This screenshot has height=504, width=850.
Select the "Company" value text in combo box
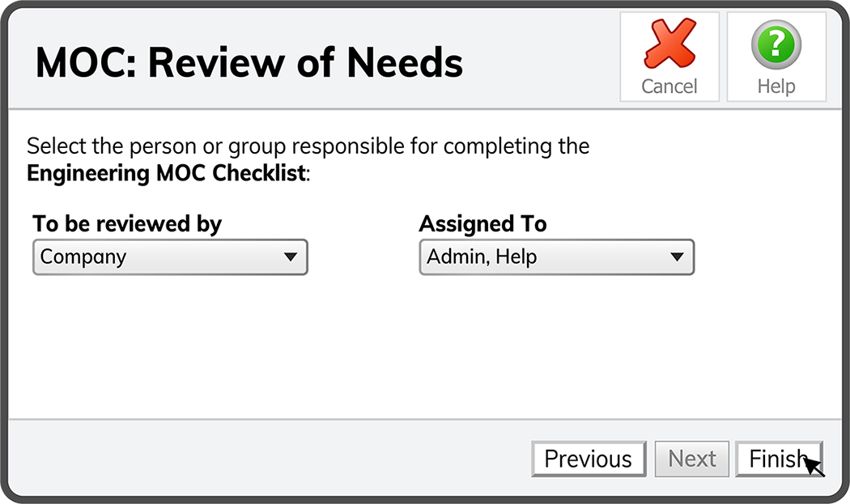pyautogui.click(x=83, y=257)
